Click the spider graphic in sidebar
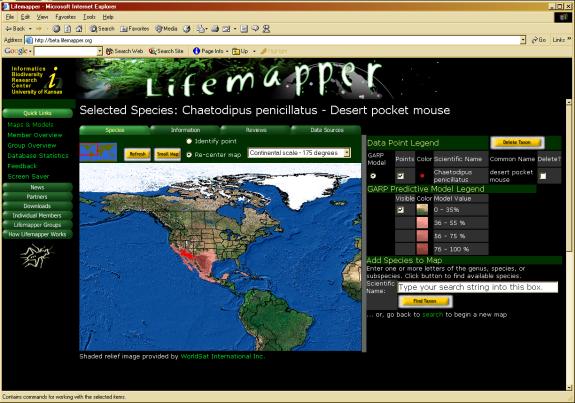Image resolution: width=575 pixels, height=403 pixels. tap(36, 256)
